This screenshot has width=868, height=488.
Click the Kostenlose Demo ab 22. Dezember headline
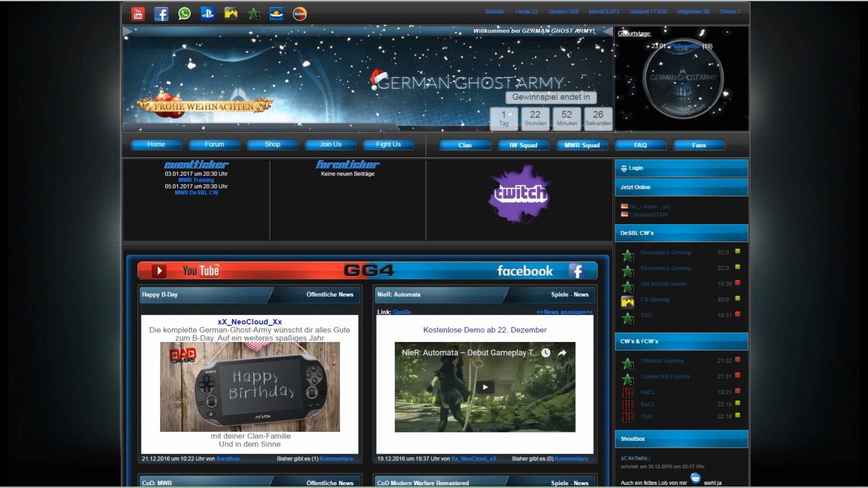[485, 330]
